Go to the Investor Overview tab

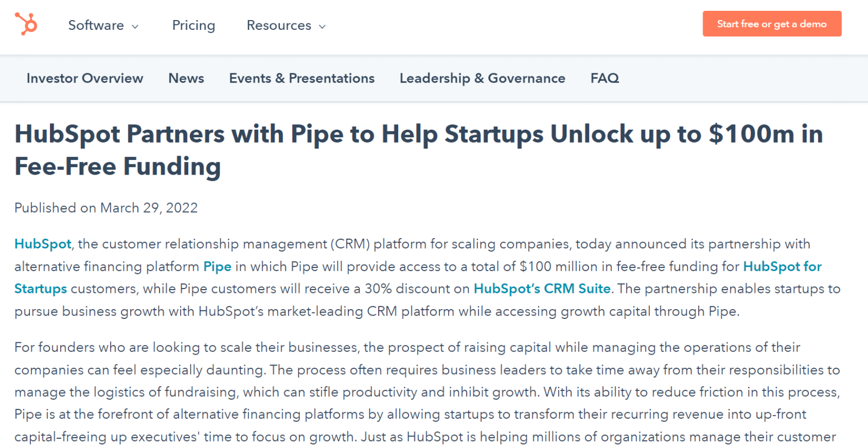(x=85, y=78)
